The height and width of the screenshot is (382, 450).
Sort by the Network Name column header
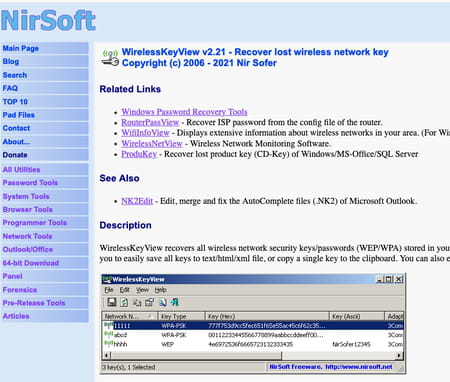(x=130, y=316)
